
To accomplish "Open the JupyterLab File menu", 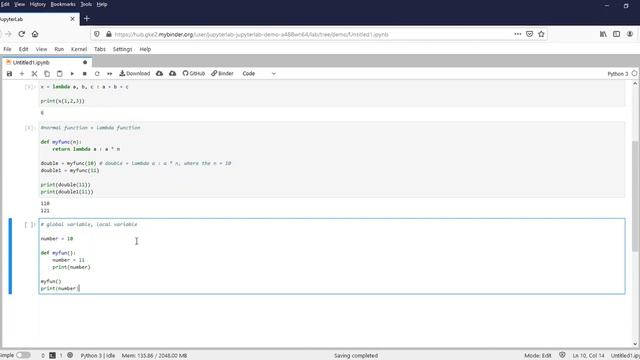I will click(x=7, y=49).
